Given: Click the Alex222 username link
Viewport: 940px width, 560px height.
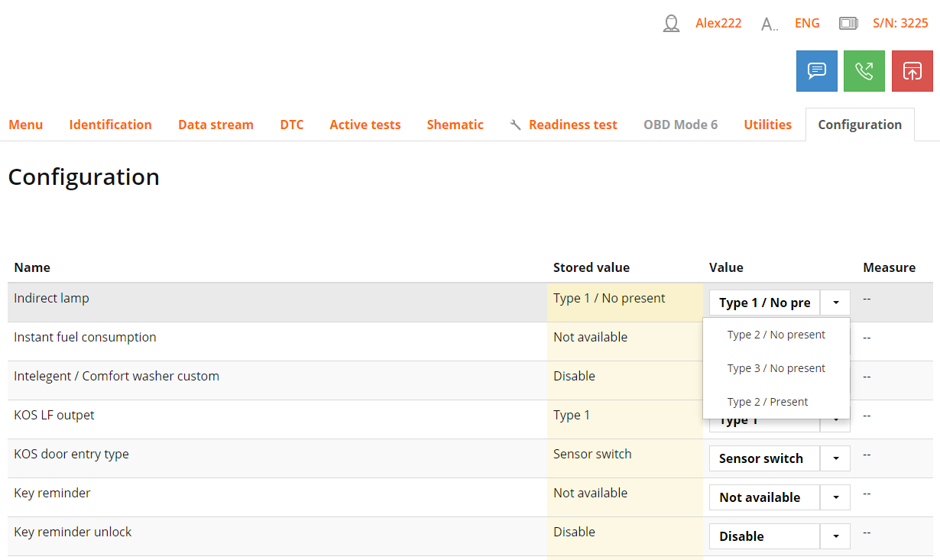Looking at the screenshot, I should 718,23.
